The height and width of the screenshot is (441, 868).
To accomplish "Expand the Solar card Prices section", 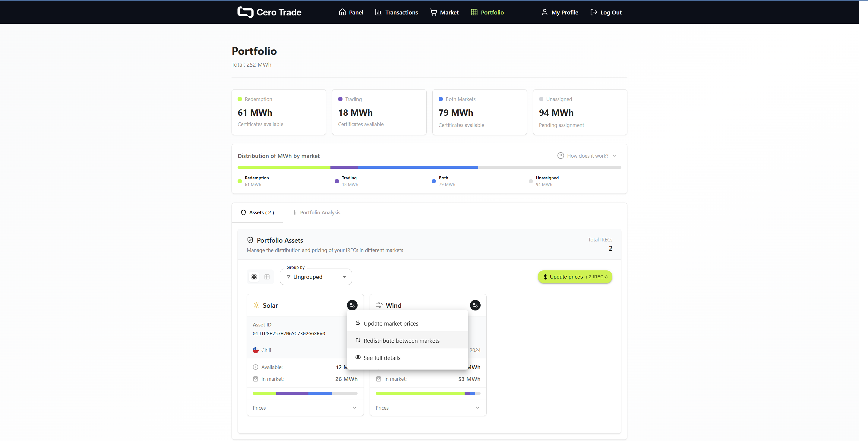I will (x=305, y=408).
